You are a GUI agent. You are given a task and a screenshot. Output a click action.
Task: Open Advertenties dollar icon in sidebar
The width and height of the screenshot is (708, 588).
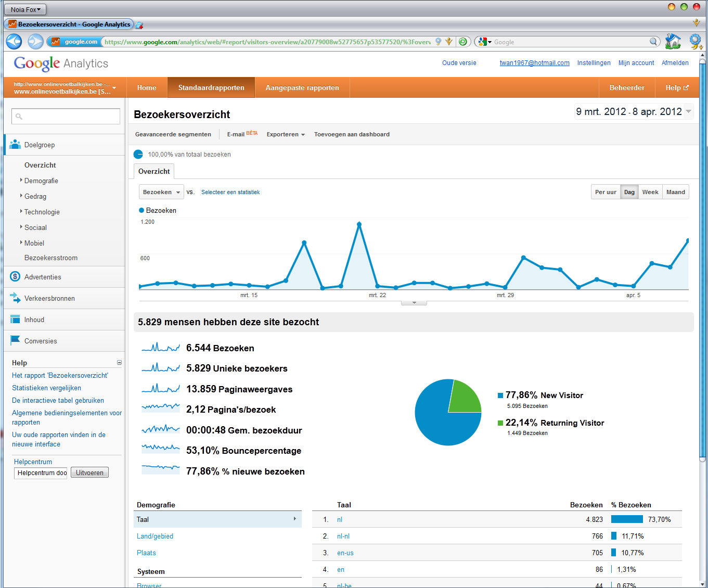pos(15,277)
